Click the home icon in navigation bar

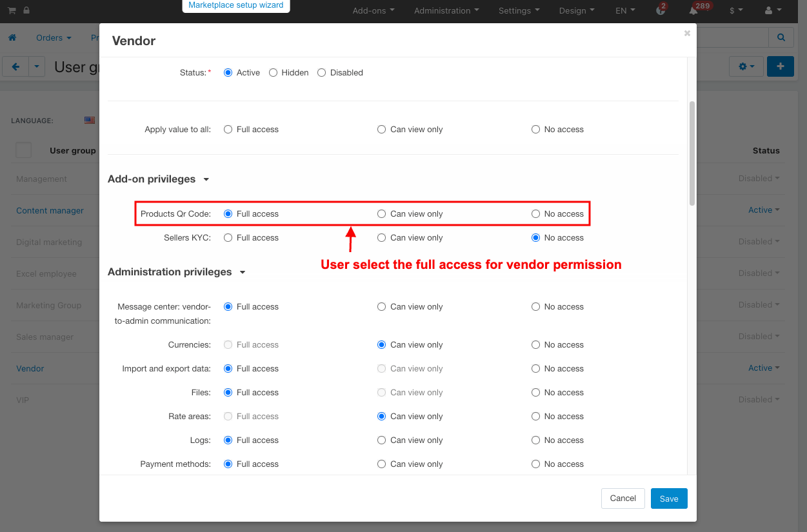[x=12, y=38]
